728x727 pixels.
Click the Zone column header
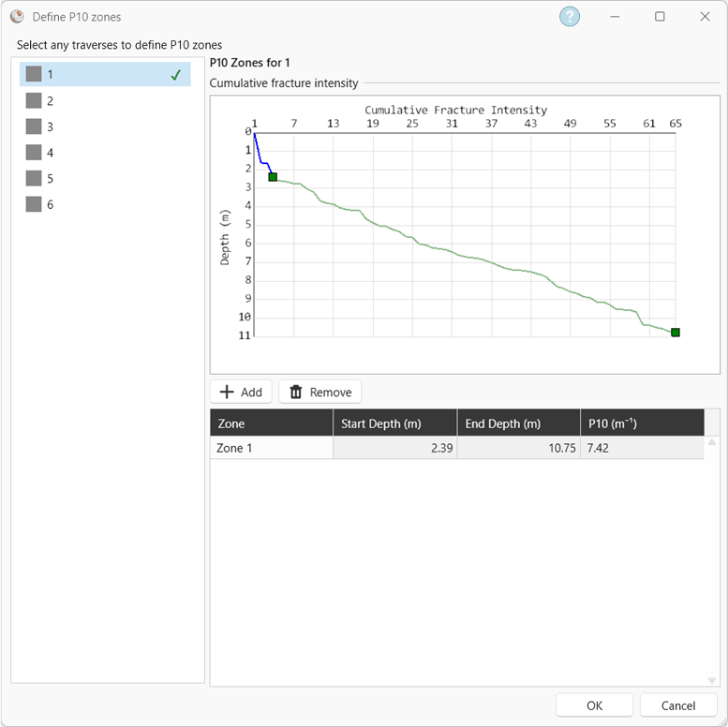tap(272, 423)
